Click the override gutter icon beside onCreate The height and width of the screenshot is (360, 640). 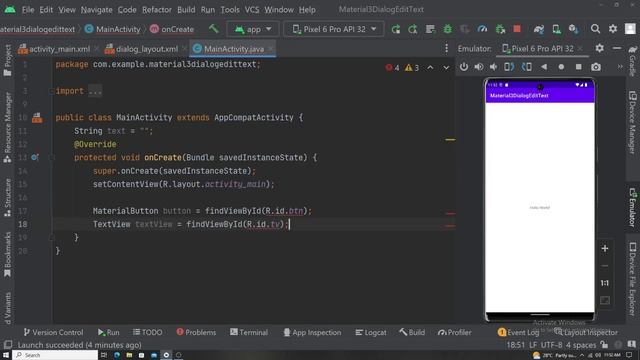coord(35,157)
